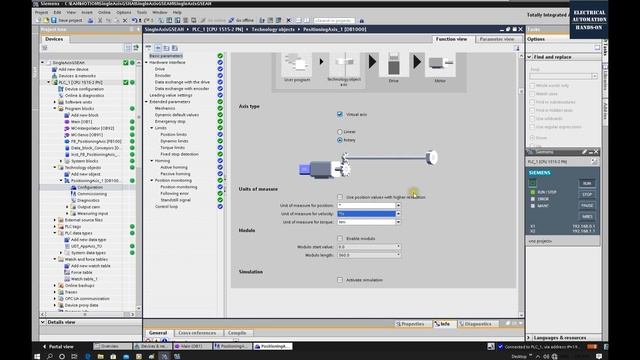Screen dimensions: 640x360
Task: Switch to Cross-references tab
Action: pos(197,333)
